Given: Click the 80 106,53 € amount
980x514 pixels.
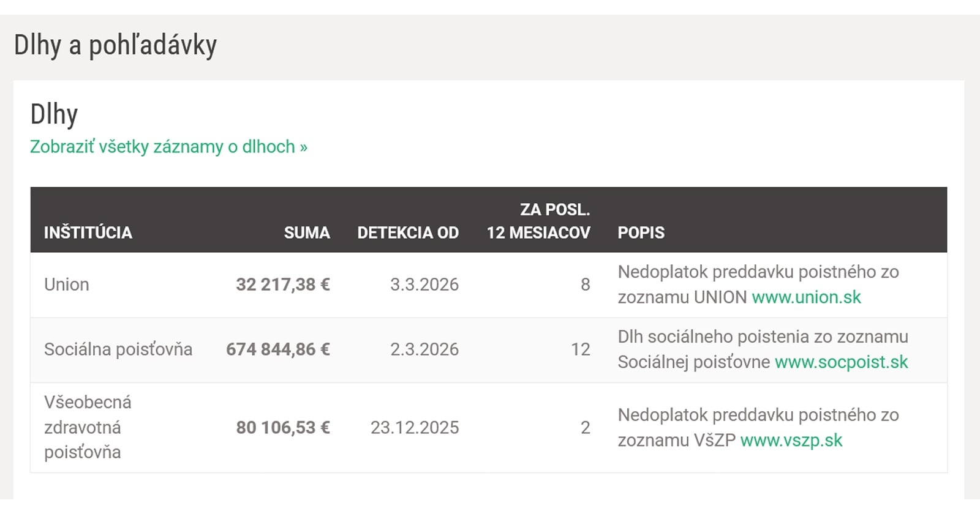Looking at the screenshot, I should (283, 427).
